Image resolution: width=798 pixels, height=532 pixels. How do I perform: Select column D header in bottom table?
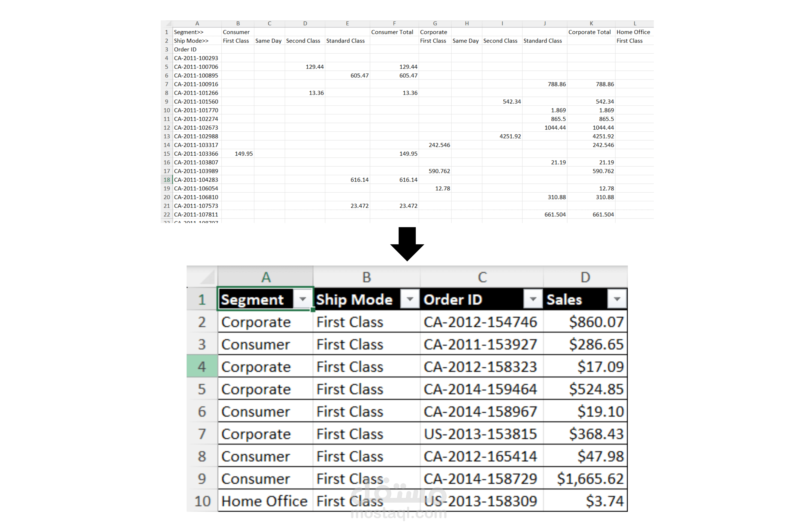point(585,277)
